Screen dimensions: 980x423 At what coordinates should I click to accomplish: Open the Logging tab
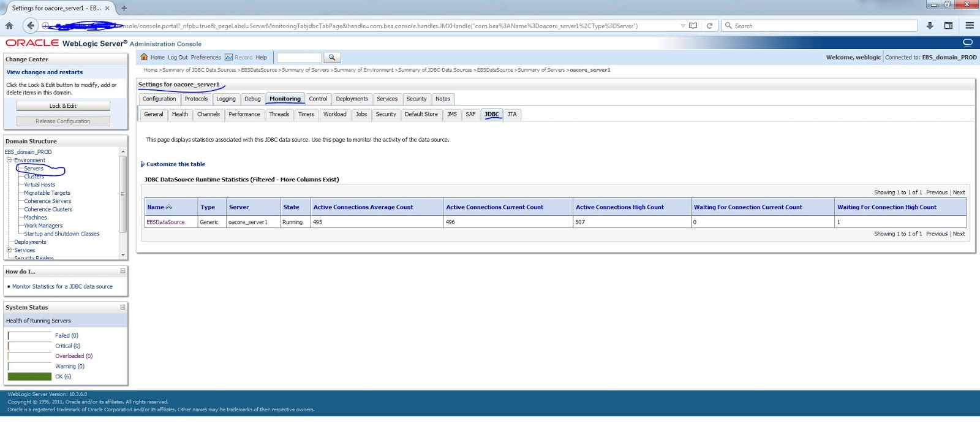[226, 99]
